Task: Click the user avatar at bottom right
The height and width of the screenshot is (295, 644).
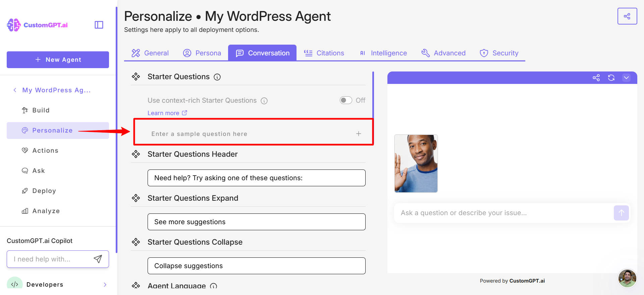Action: tap(627, 278)
